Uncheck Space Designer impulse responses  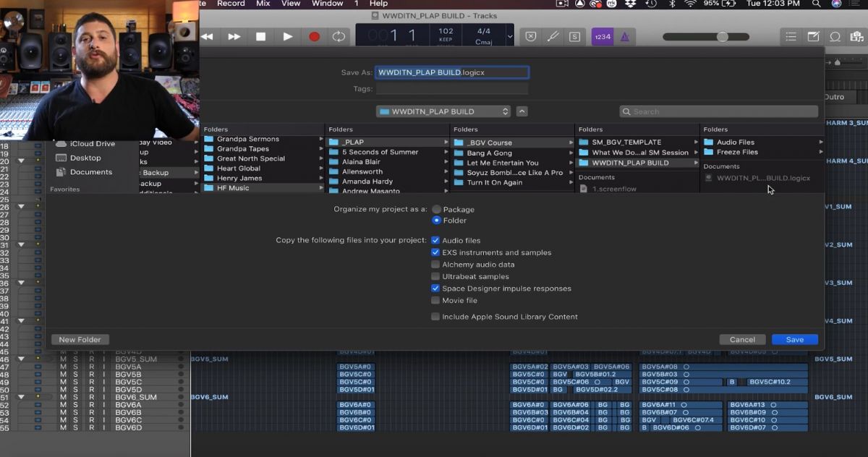click(435, 288)
